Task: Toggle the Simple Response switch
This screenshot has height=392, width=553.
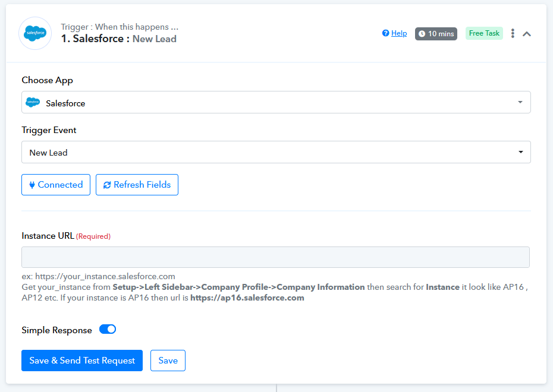Action: click(x=108, y=329)
